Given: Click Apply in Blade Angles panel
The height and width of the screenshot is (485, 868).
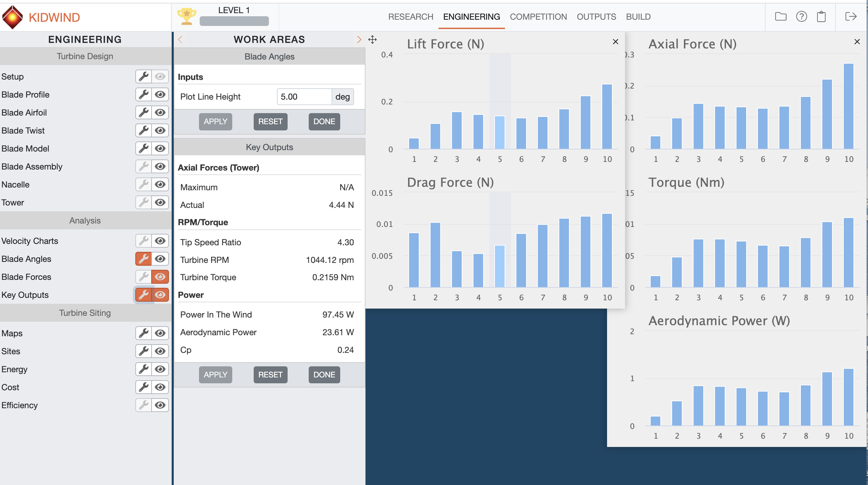Looking at the screenshot, I should (215, 121).
